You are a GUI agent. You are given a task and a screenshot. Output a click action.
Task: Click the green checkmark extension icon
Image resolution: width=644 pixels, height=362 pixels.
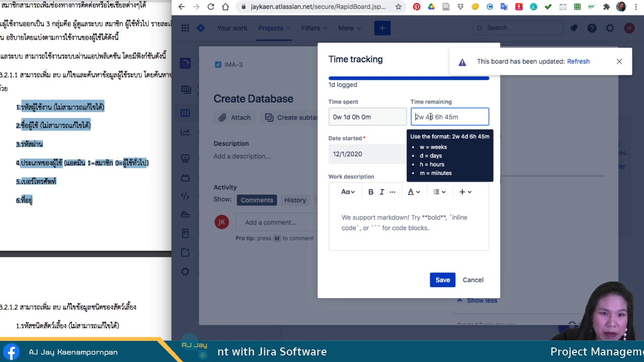tap(548, 7)
